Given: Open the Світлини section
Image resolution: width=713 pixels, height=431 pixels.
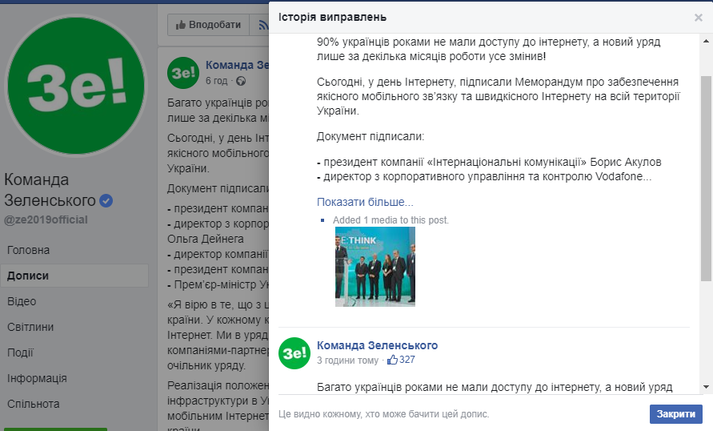Looking at the screenshot, I should tap(31, 327).
